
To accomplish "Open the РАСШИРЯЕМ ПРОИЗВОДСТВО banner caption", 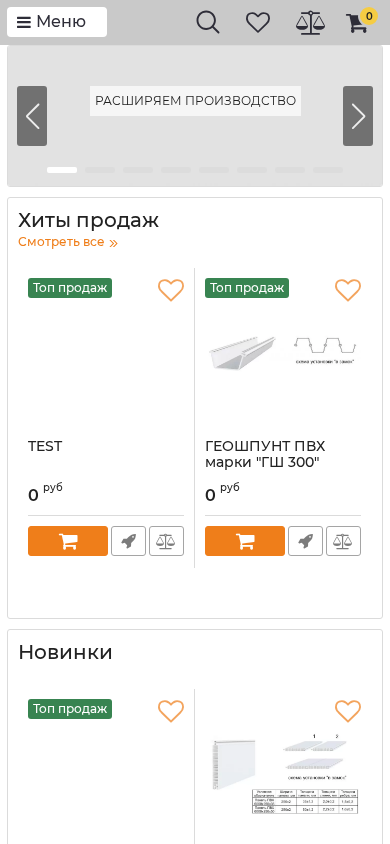I will pyautogui.click(x=195, y=101).
